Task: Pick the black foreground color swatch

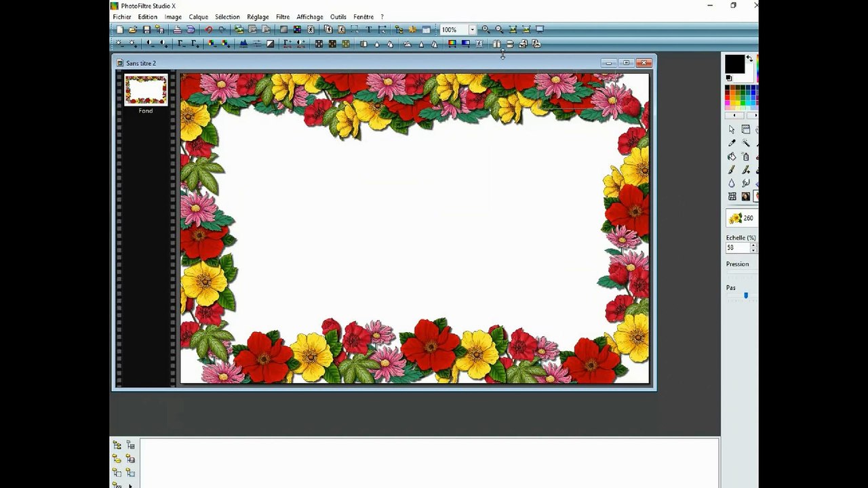Action: [x=734, y=64]
